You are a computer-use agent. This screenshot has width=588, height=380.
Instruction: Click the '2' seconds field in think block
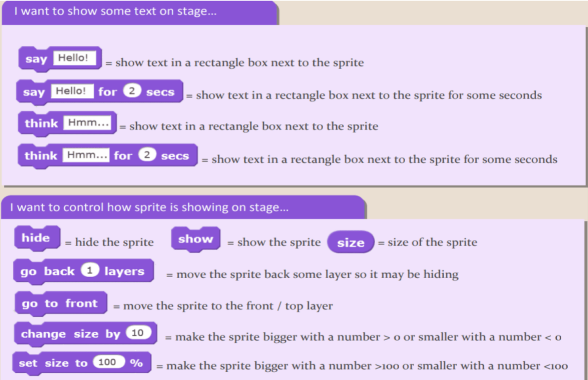147,155
